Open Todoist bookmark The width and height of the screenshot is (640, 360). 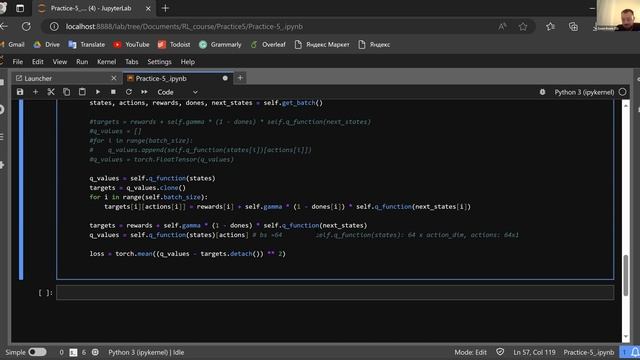pyautogui.click(x=174, y=44)
